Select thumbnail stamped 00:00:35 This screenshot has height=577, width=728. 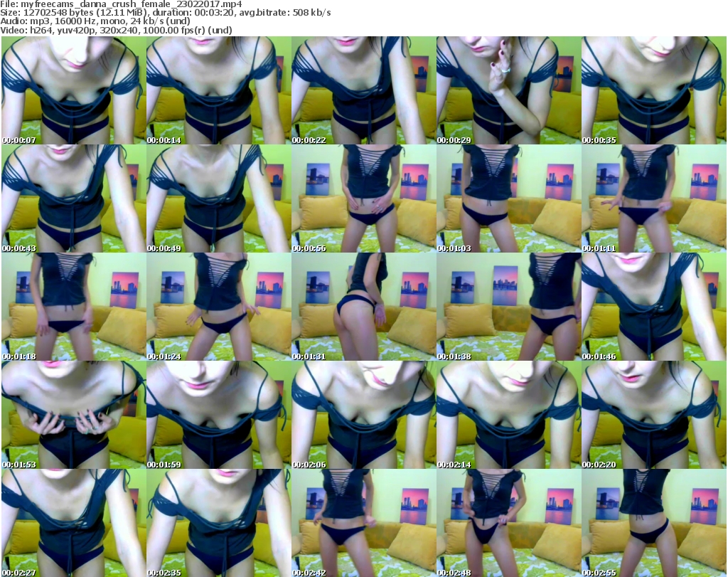click(x=654, y=90)
